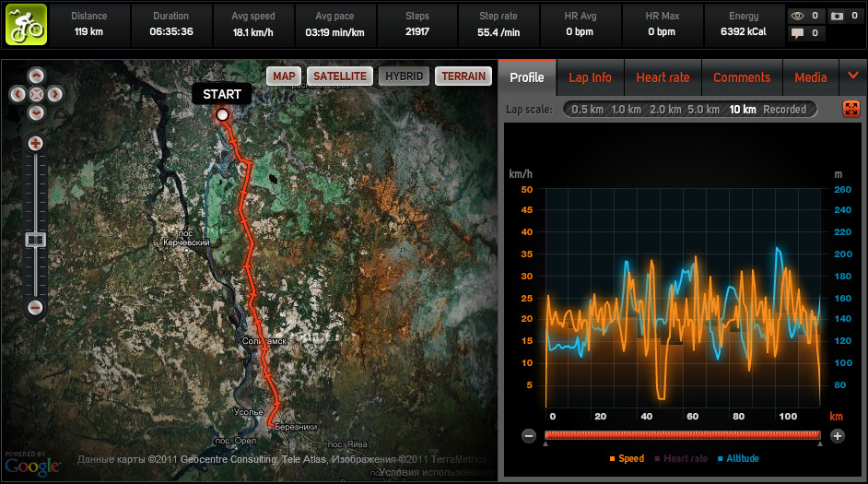The image size is (868, 484).
Task: Open the Comments tab
Action: coord(742,77)
